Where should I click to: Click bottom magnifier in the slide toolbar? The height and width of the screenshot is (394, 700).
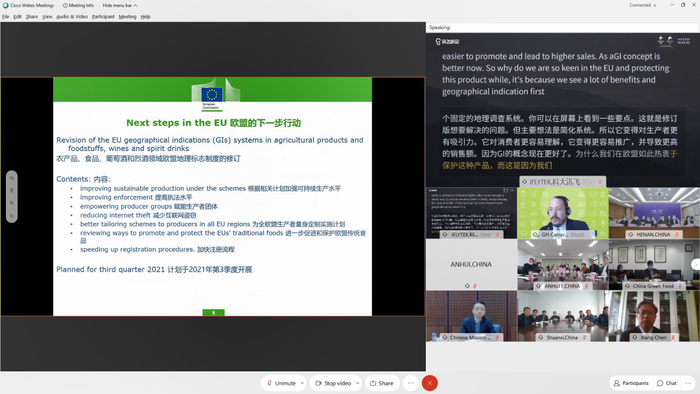[x=12, y=216]
